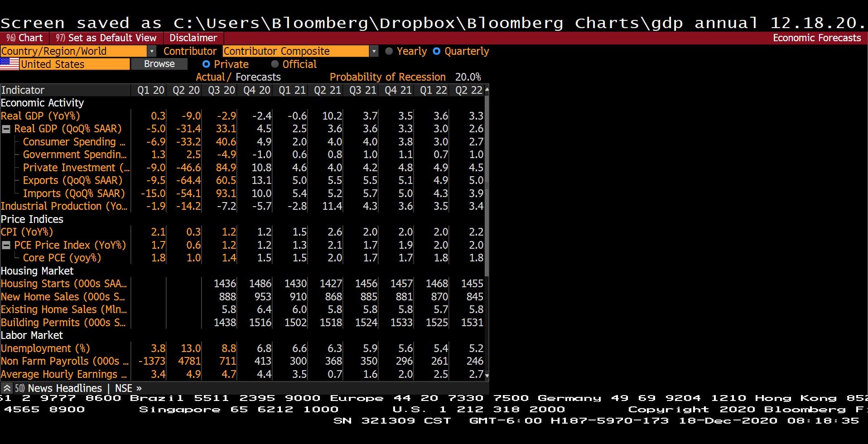Click the Q2 22 column header

(469, 90)
